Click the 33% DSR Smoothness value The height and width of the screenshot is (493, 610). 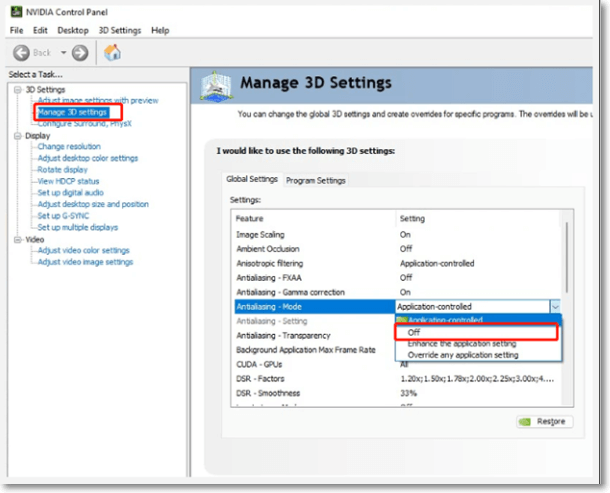tap(408, 393)
